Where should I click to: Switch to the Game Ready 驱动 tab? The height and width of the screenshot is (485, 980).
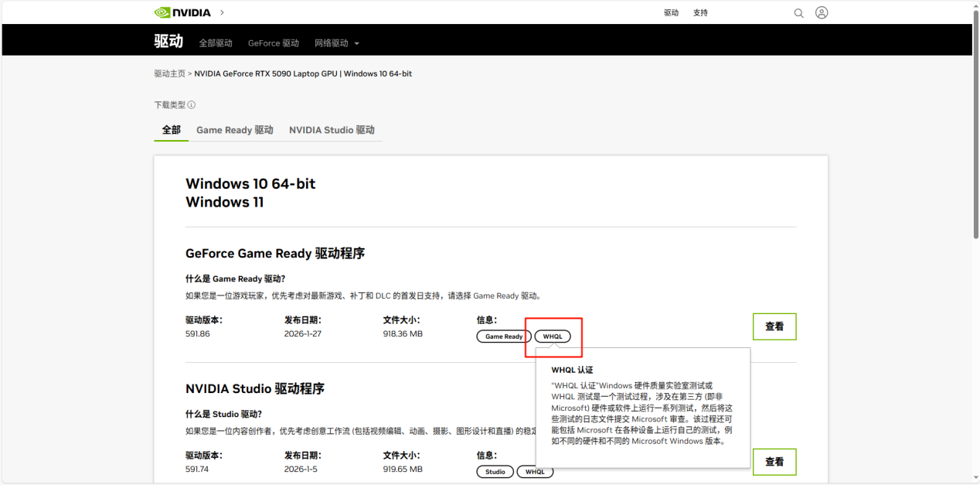[x=235, y=130]
